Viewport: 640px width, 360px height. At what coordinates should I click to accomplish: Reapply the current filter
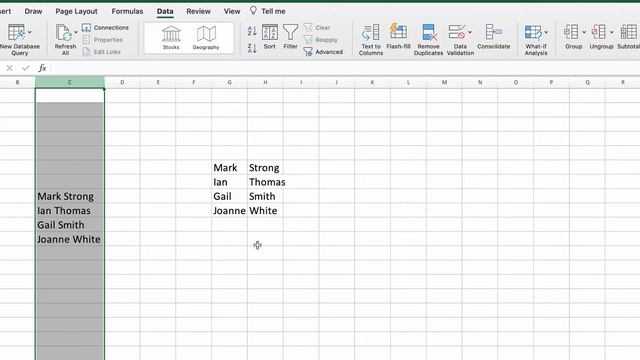(320, 40)
